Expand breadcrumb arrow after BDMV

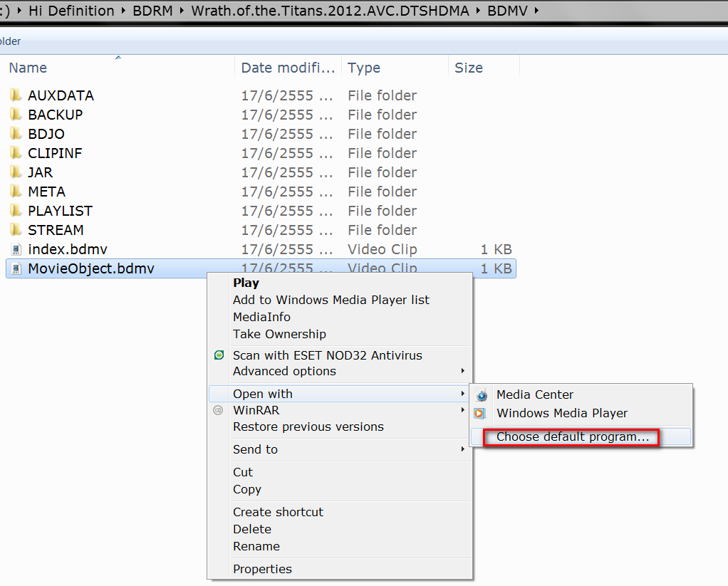[536, 10]
